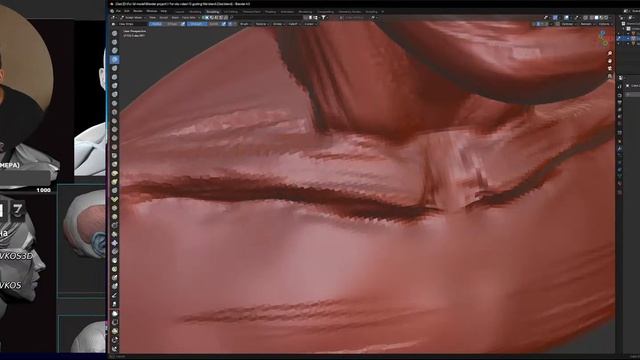
Task: Open the File menu
Action: coord(118,11)
